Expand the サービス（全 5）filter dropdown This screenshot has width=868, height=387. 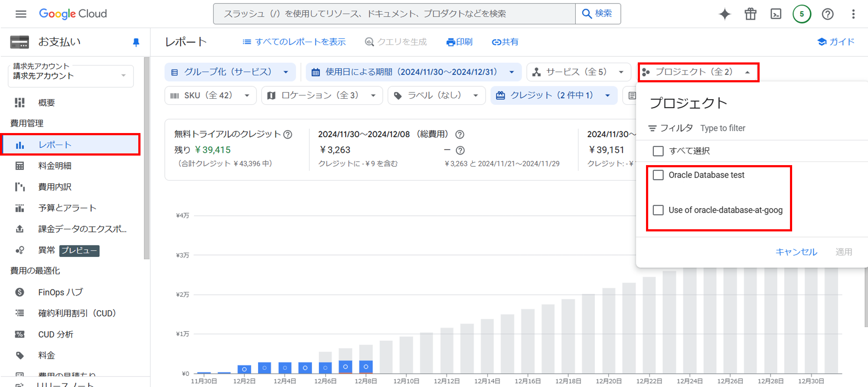(x=579, y=72)
